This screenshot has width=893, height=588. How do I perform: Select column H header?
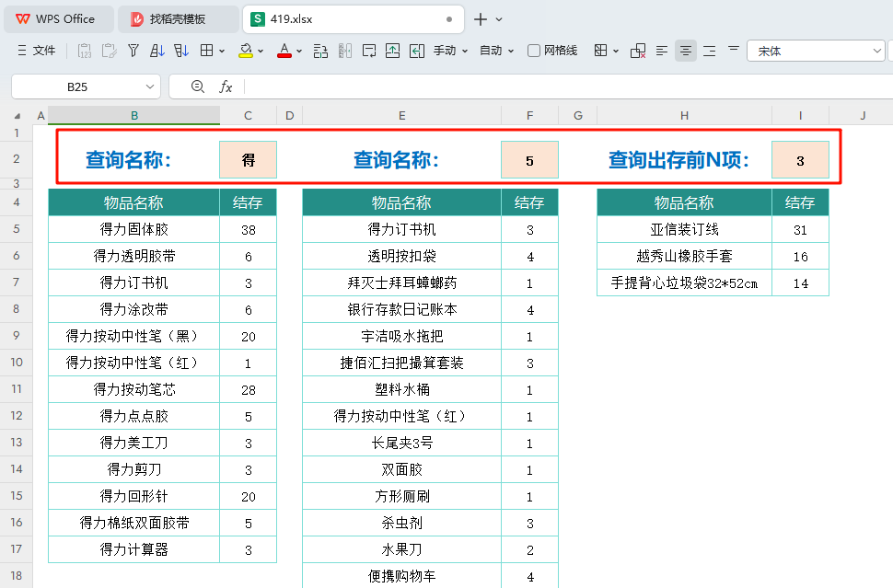point(685,116)
